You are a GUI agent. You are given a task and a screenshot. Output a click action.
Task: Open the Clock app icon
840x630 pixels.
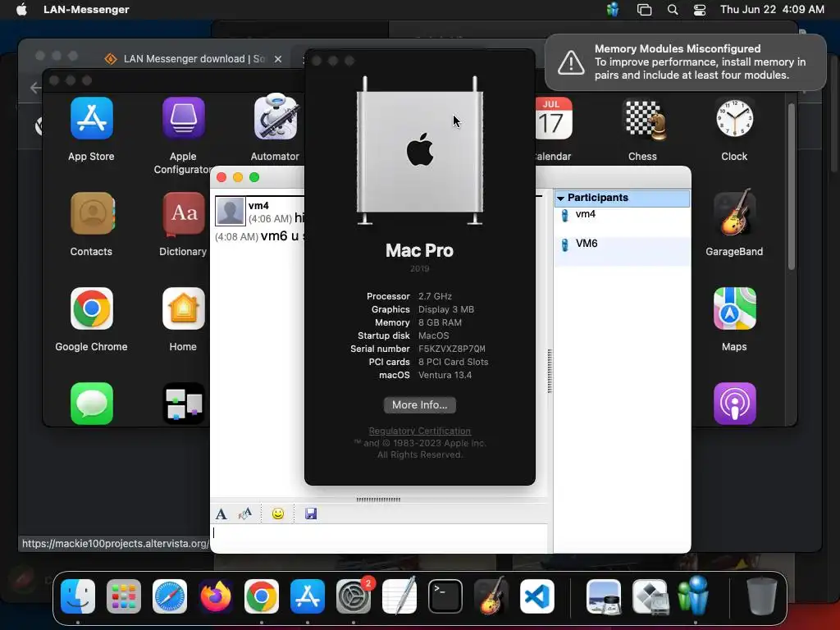[x=734, y=118]
